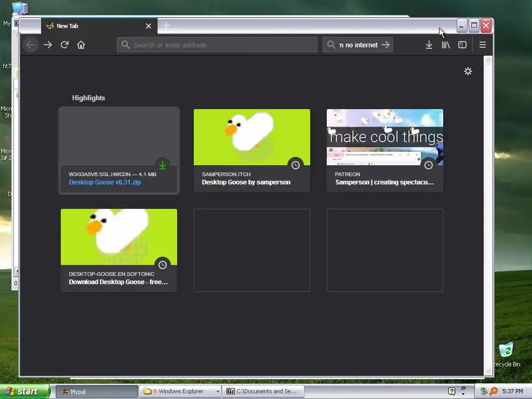The height and width of the screenshot is (399, 532).
Task: Open the empty grey download thumbnail card
Action: [119, 137]
